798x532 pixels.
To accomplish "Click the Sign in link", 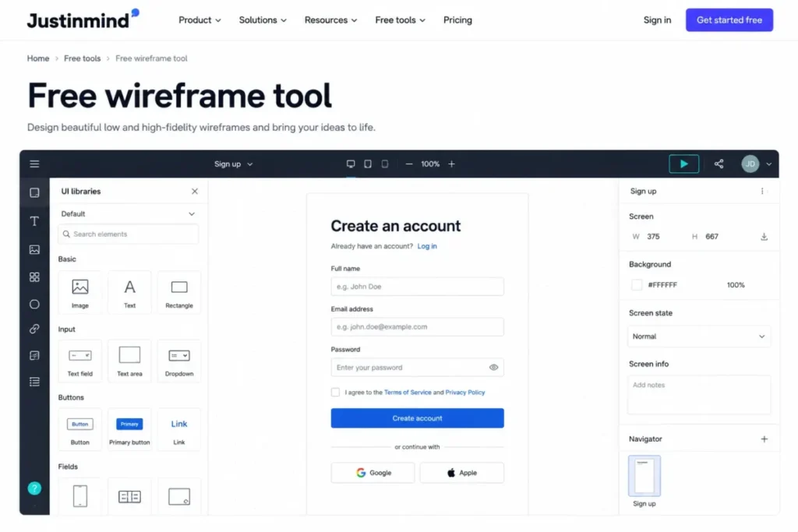I will pos(657,19).
